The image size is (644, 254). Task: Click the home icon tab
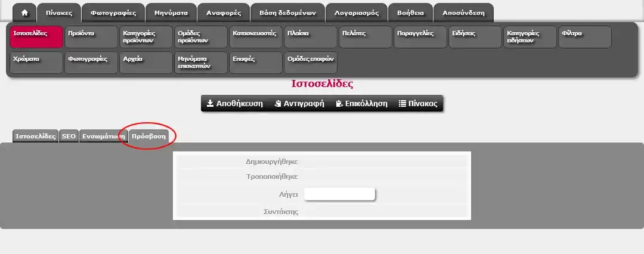click(x=24, y=13)
